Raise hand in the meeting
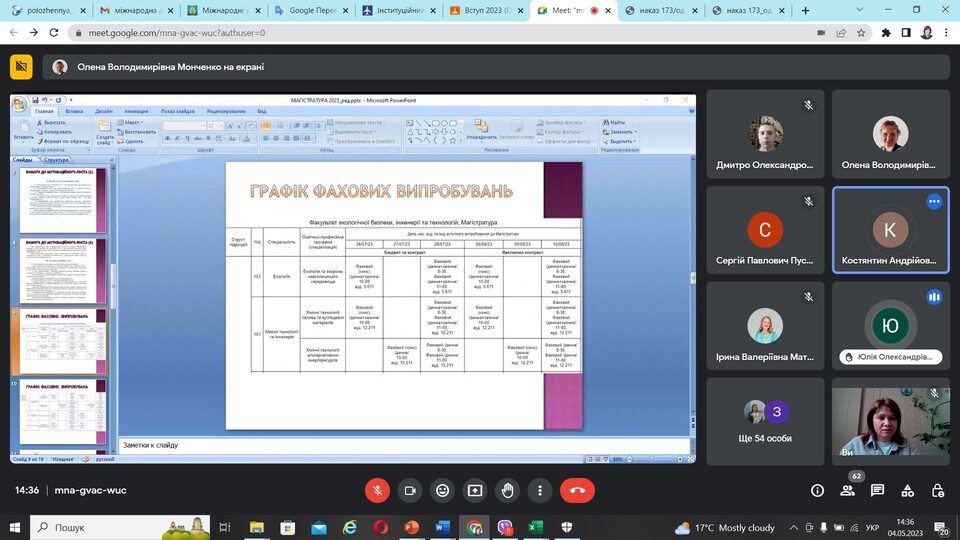This screenshot has width=960, height=540. pos(508,490)
